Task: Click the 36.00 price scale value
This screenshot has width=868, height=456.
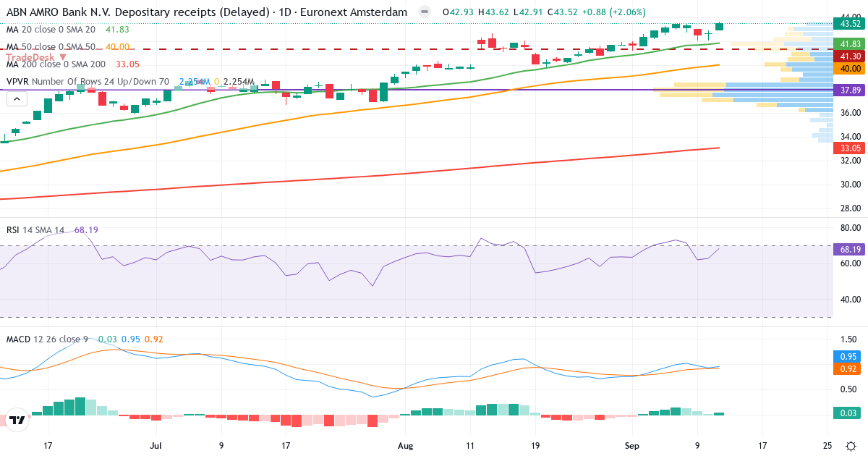Action: [x=849, y=113]
